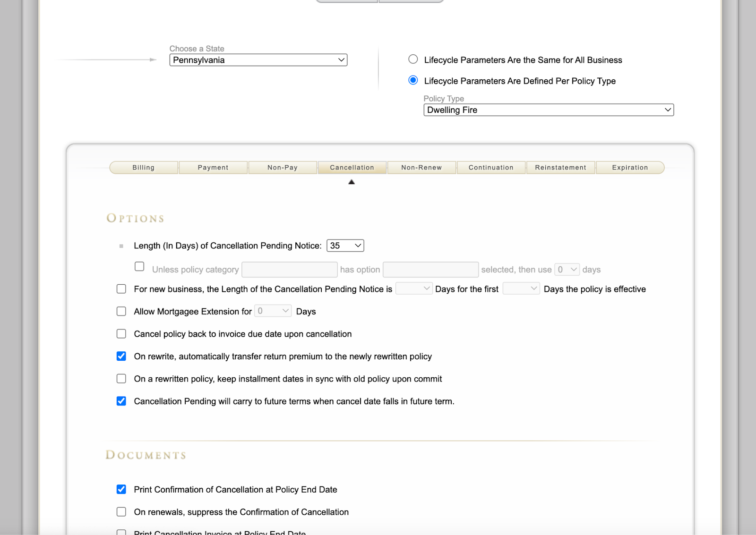
Task: Open the Continuation tab
Action: click(491, 168)
